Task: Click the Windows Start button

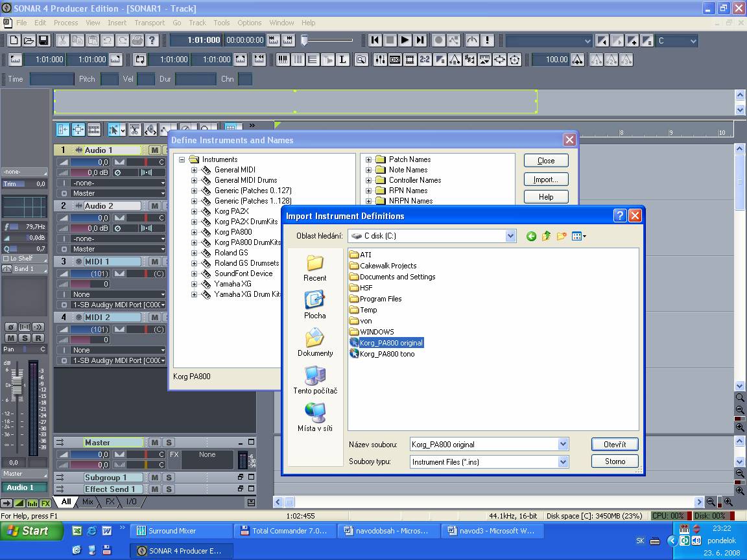Action: click(31, 531)
